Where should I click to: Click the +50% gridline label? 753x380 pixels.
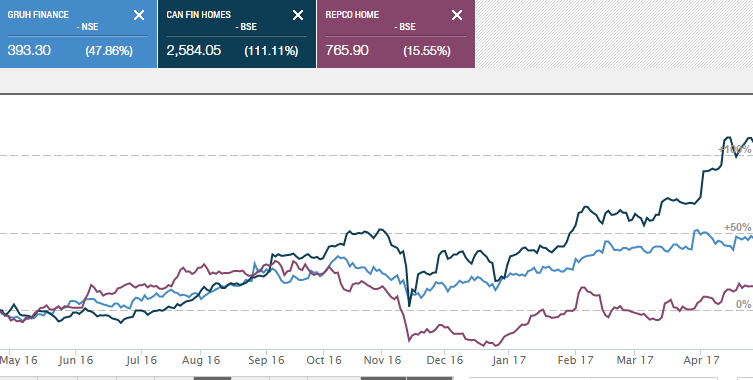tap(738, 227)
